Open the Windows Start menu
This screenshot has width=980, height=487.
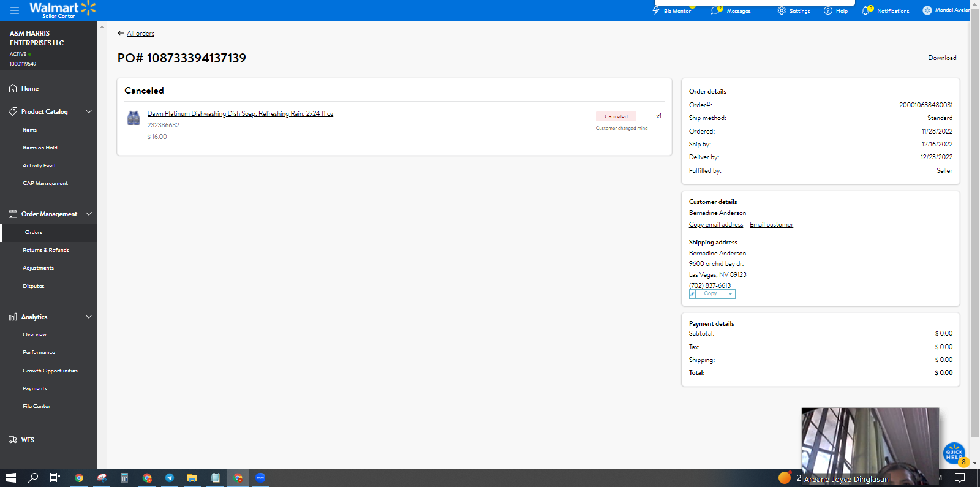[10, 478]
